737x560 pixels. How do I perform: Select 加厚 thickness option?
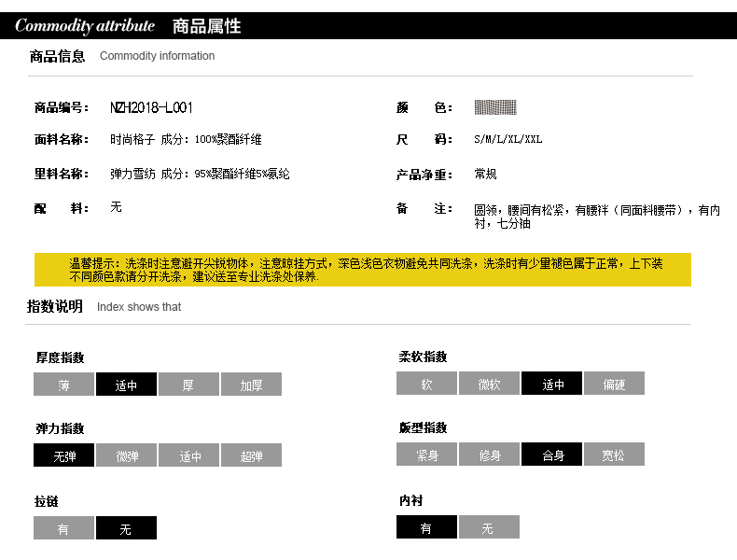(x=252, y=385)
